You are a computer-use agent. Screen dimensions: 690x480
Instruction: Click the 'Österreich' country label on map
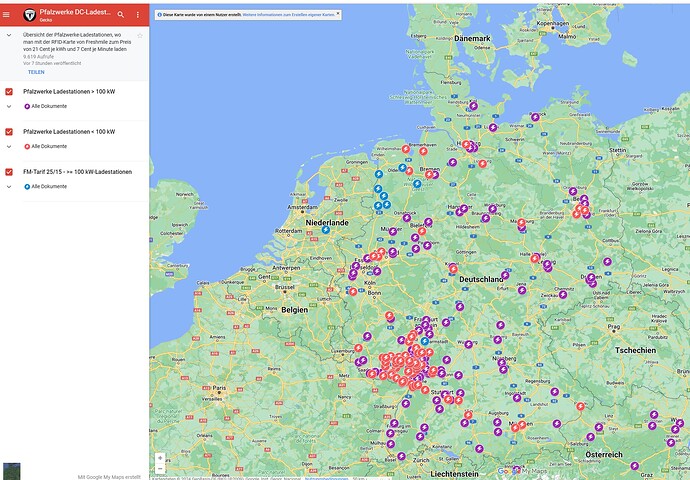click(x=604, y=454)
